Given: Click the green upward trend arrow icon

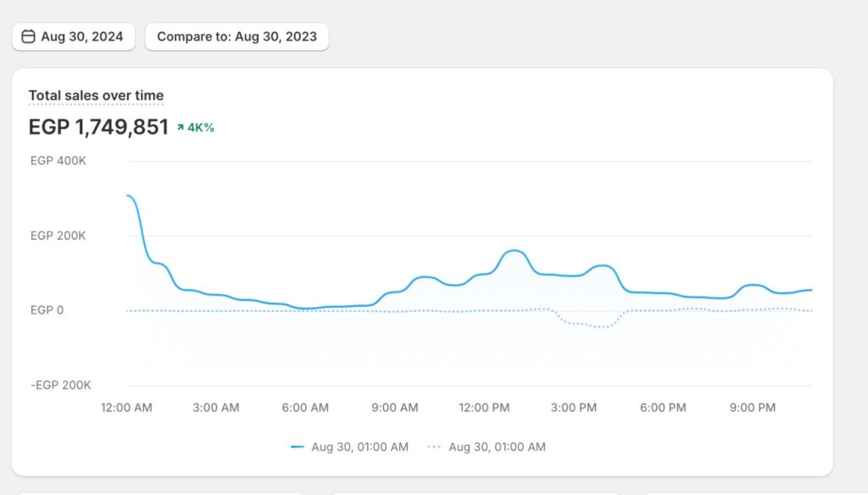Looking at the screenshot, I should tap(180, 128).
